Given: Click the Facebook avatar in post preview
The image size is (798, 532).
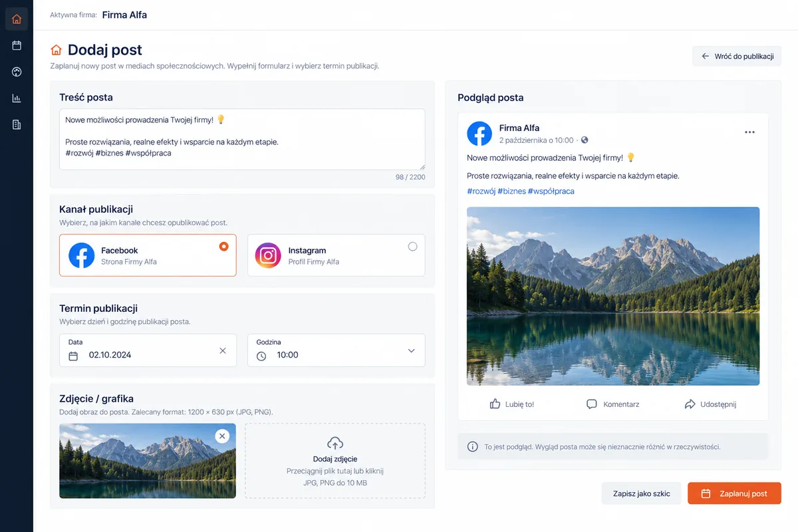Looking at the screenshot, I should (479, 134).
